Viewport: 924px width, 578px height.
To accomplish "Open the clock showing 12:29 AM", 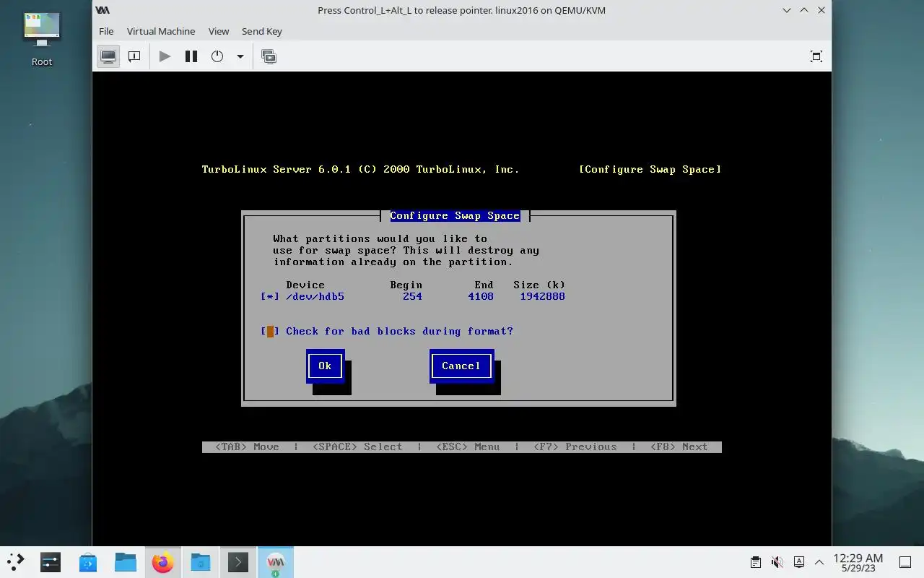I will pyautogui.click(x=858, y=562).
